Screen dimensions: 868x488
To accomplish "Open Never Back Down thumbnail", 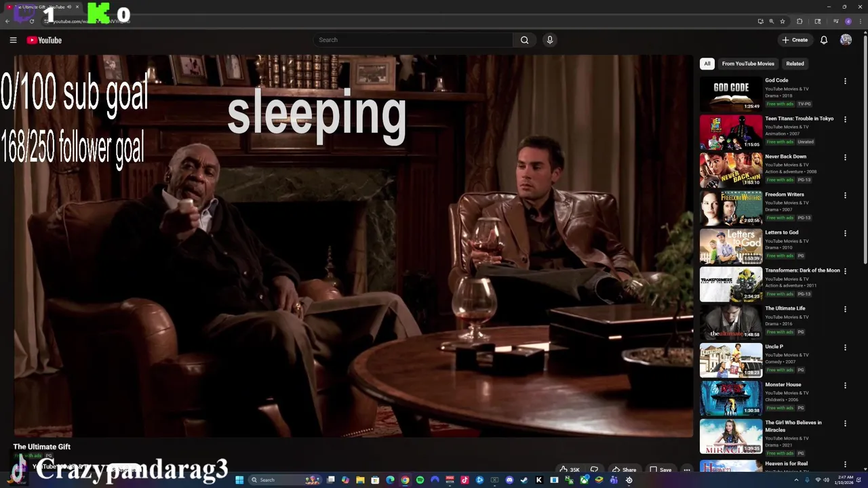I will point(731,170).
